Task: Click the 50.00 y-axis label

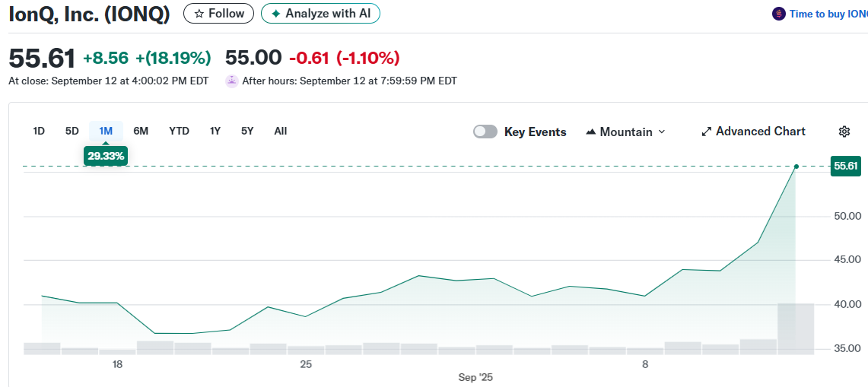Action: pyautogui.click(x=847, y=215)
